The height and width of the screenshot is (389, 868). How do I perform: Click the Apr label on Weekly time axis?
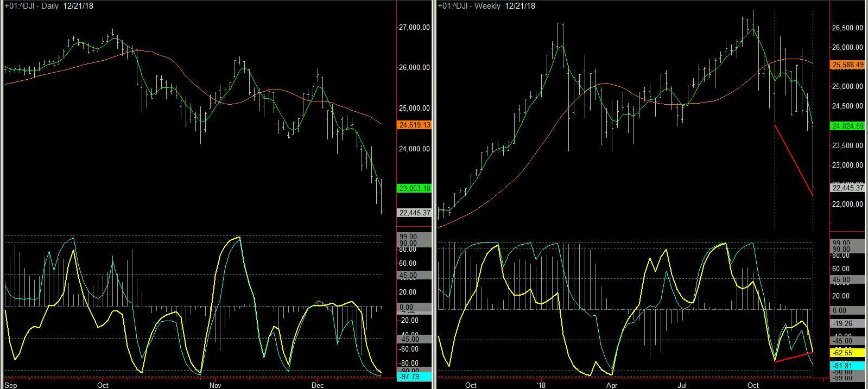tap(612, 385)
